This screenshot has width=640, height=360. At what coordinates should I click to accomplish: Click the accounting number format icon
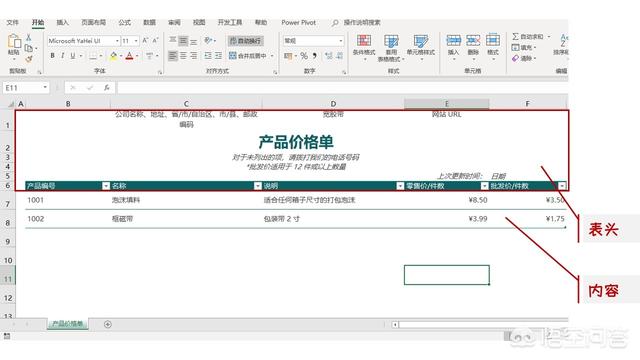click(288, 56)
